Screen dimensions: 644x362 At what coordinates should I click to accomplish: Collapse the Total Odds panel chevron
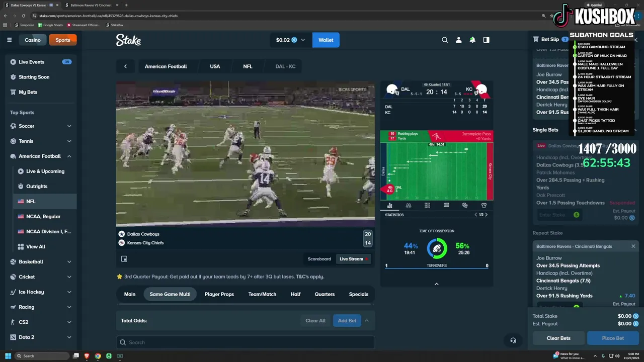tap(367, 320)
